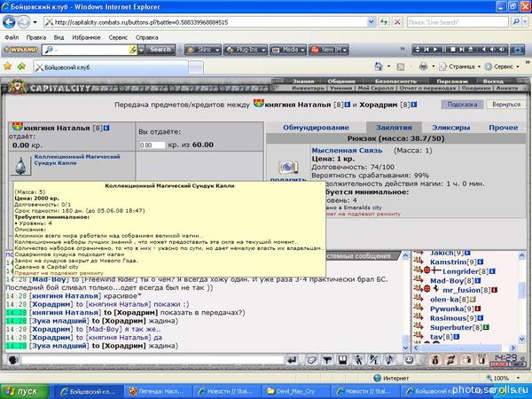Click the IE favorites star icon

click(x=9, y=66)
